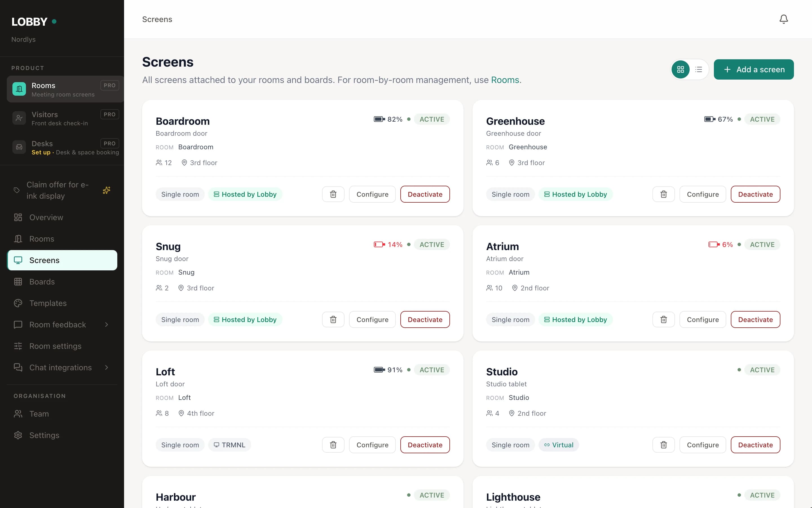This screenshot has height=508, width=812.
Task: Deactivate the Greenhouse screen
Action: pyautogui.click(x=755, y=194)
